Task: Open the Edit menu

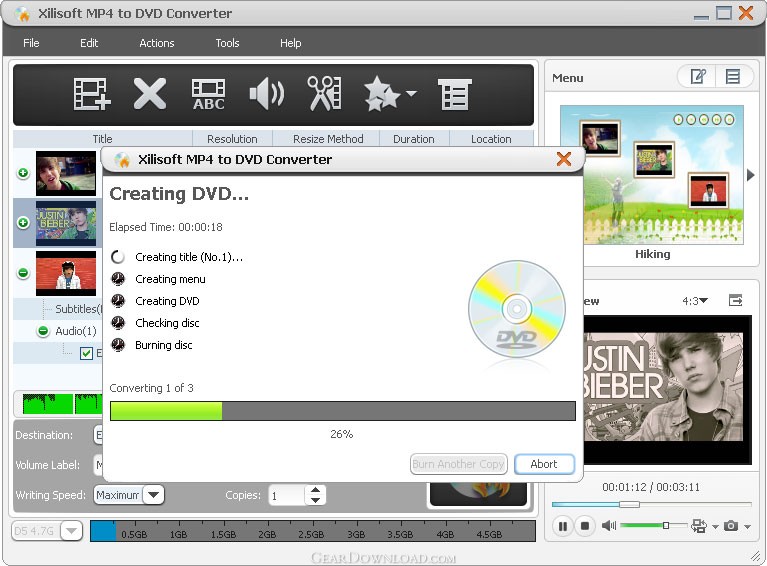Action: pos(89,43)
